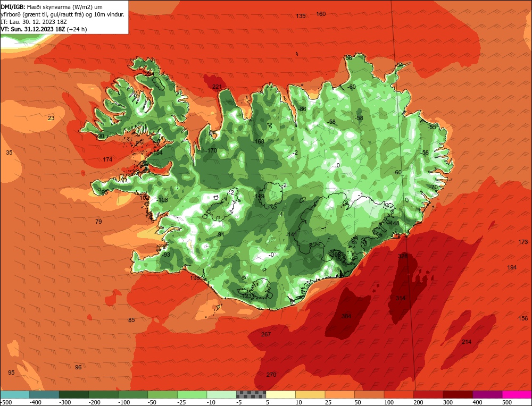Choose the orange legend swatch between 50 and 100
The height and width of the screenshot is (406, 532).
[369, 394]
